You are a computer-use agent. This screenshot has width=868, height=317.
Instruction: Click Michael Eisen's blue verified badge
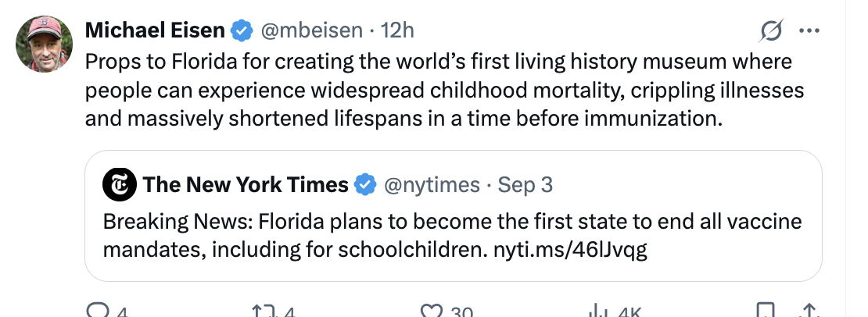242,30
